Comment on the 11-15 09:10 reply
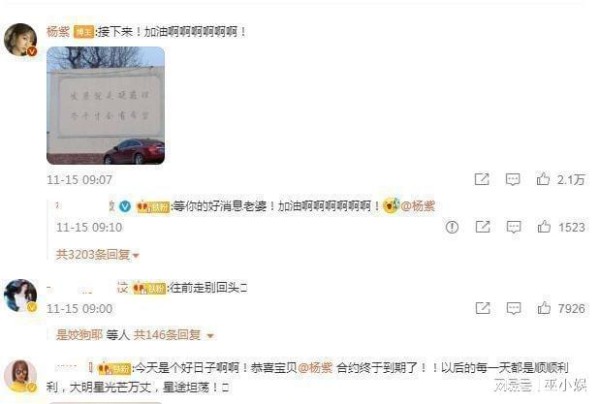 click(514, 227)
